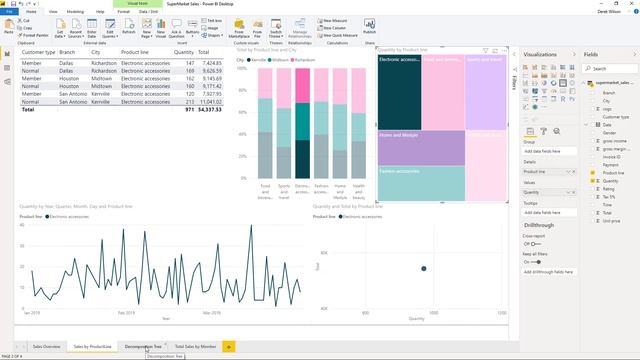640x360 pixels.
Task: Open the Analytics pane magnifier icon
Action: 557,131
